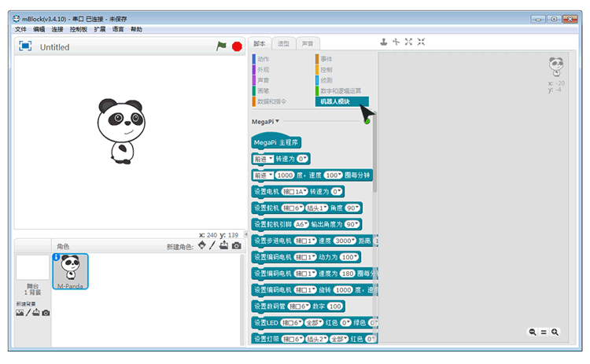
Task: Take new backdrop from camera icon
Action: 46,313
